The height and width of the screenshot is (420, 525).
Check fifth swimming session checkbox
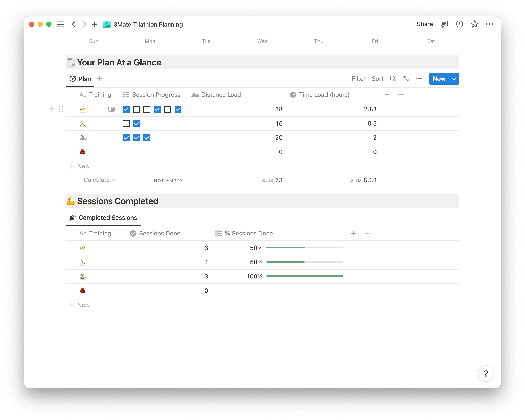(167, 109)
